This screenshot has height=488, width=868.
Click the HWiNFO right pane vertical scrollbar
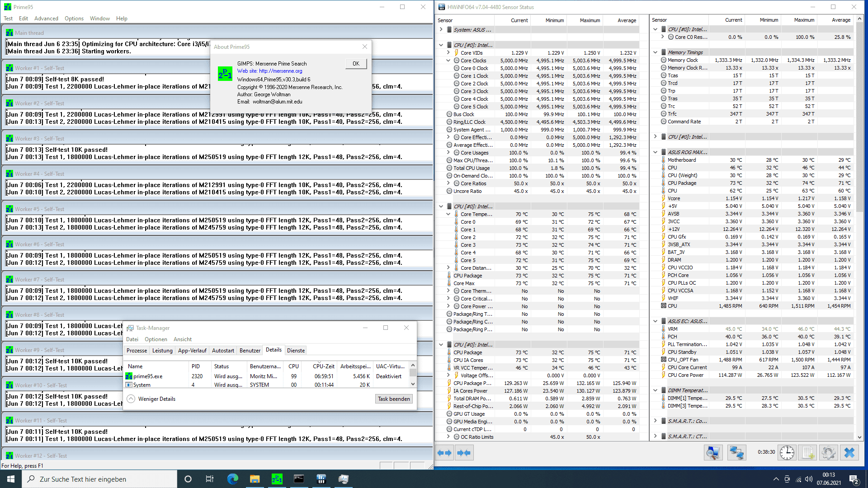[859, 228]
